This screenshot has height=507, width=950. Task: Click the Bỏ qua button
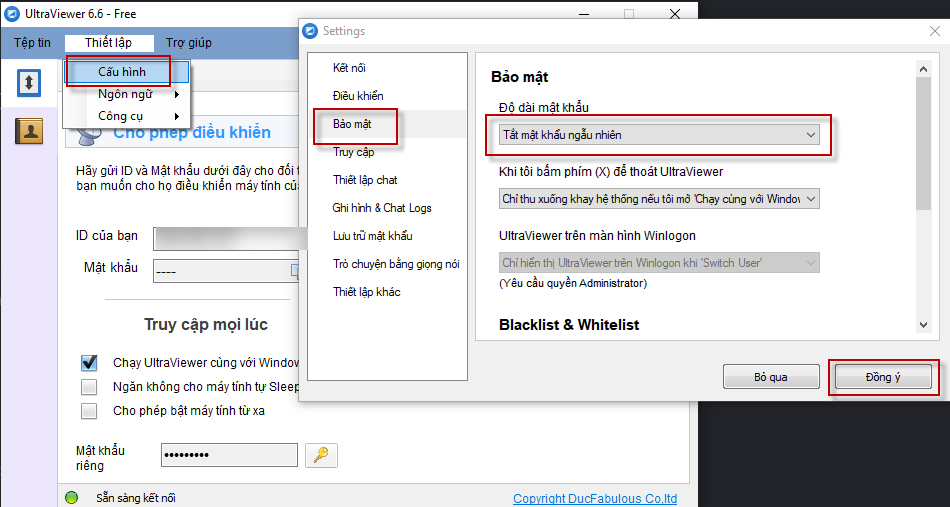click(771, 377)
